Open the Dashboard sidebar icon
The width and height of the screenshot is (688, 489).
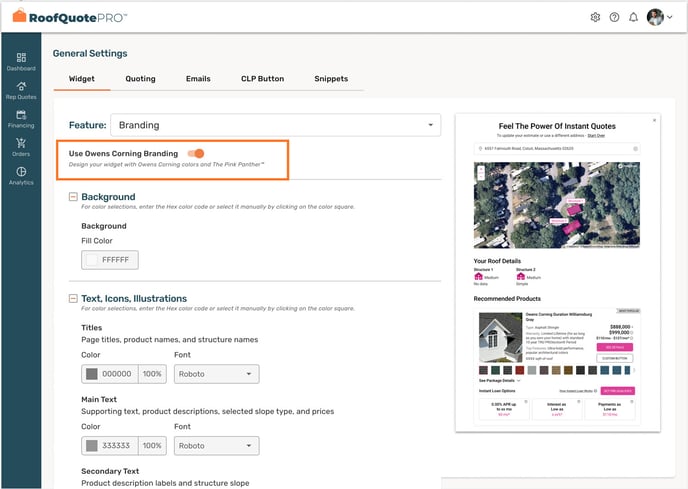[21, 58]
